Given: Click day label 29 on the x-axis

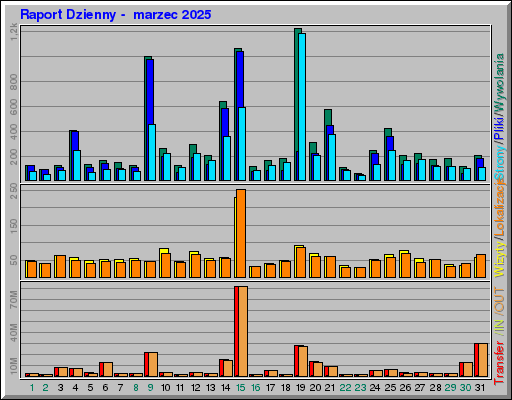Looking at the screenshot, I should (x=450, y=388).
